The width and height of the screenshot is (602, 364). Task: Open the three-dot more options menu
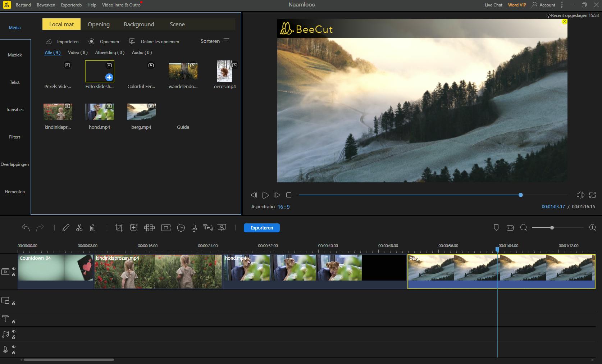click(562, 5)
